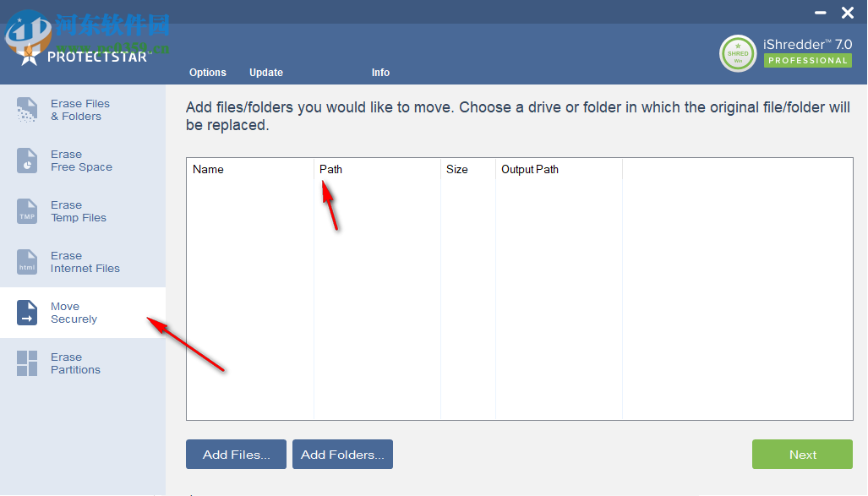The image size is (868, 496).
Task: Open the Options menu
Action: click(x=208, y=73)
